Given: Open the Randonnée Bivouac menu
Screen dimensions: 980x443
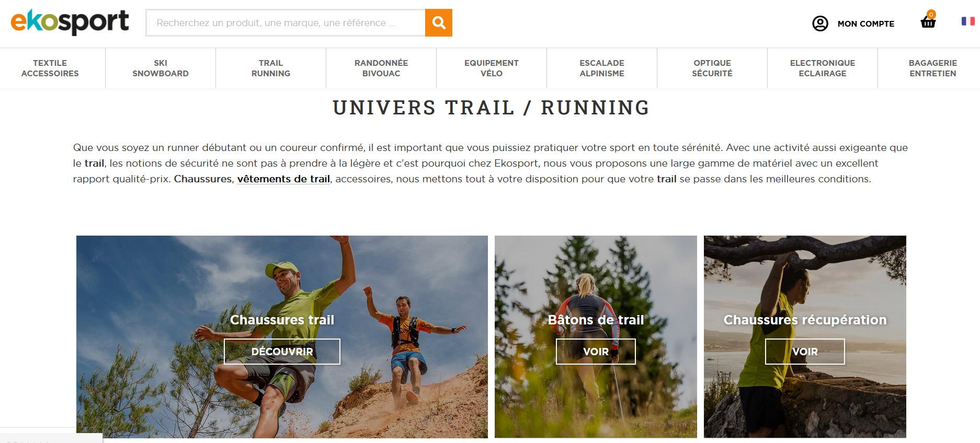Looking at the screenshot, I should [x=381, y=68].
